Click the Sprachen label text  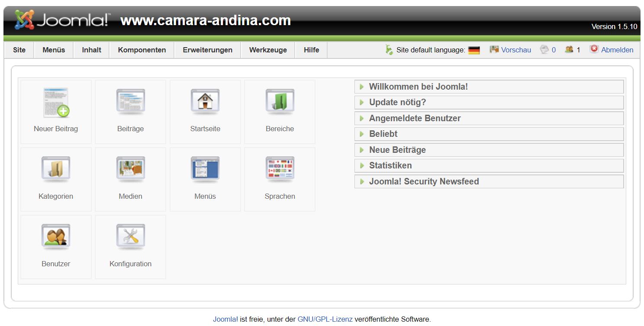pos(280,196)
